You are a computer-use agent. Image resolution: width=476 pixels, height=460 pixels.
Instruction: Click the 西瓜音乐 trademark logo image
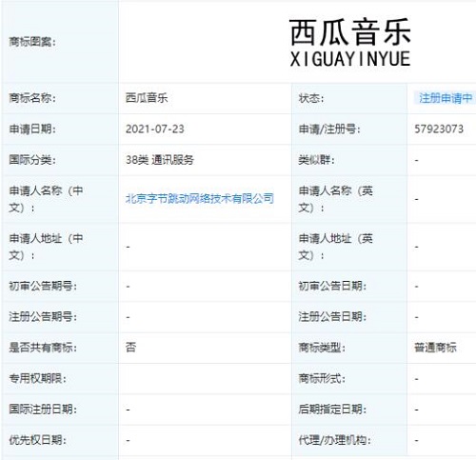(x=350, y=42)
